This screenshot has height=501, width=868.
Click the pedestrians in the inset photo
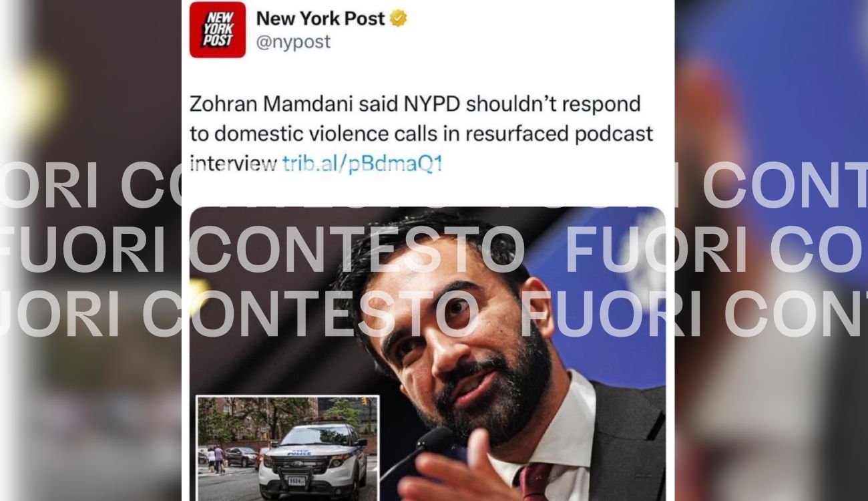point(215,458)
